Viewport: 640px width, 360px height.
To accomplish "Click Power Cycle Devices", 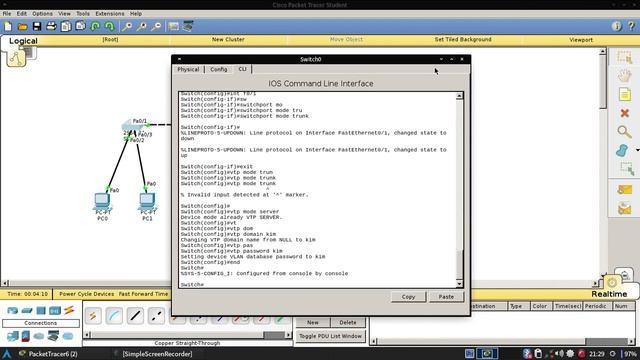I will point(87,294).
